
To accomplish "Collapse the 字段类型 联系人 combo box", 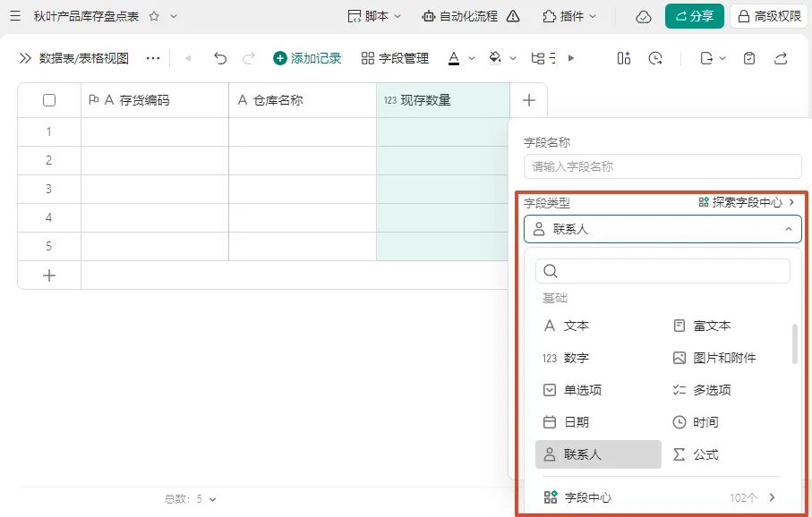I will [662, 229].
